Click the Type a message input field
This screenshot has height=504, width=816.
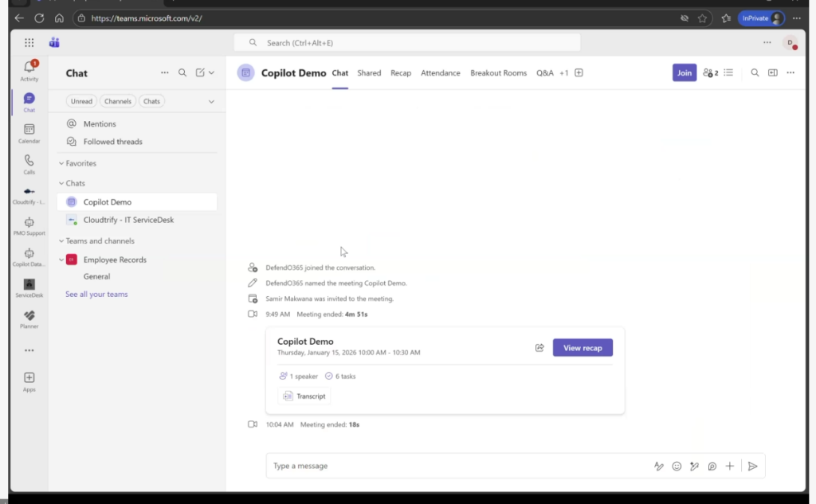click(454, 467)
